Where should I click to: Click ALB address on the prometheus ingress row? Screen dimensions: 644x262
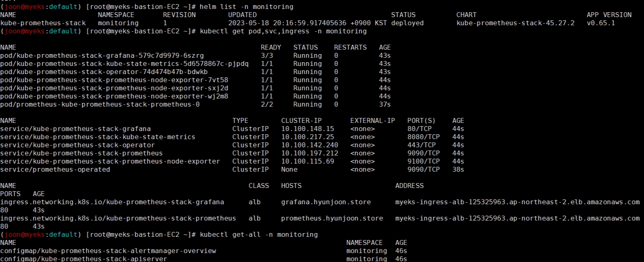coord(517,218)
